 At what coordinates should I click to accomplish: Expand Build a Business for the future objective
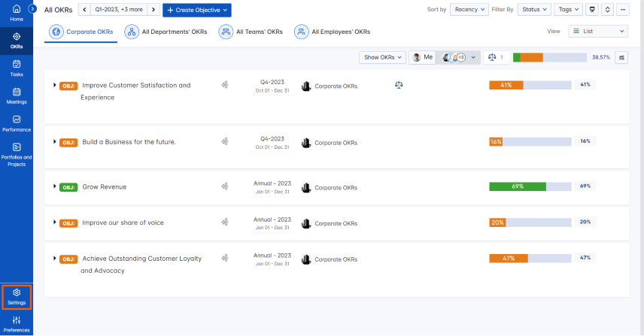point(54,141)
